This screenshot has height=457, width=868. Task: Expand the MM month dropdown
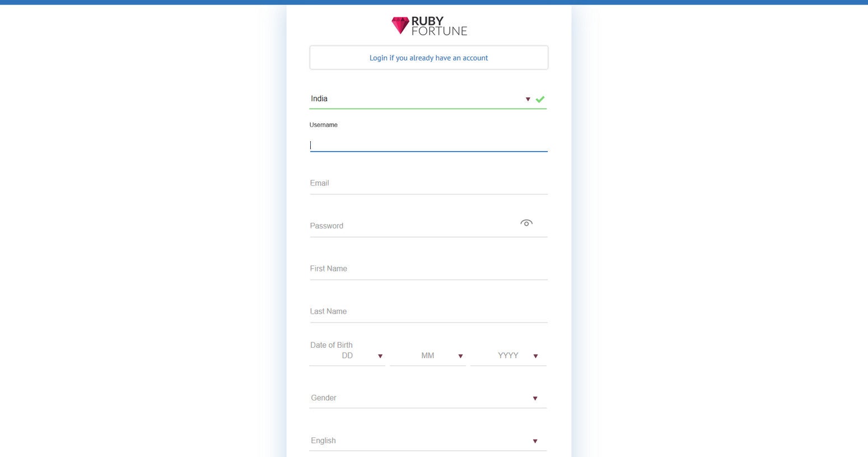pyautogui.click(x=428, y=356)
